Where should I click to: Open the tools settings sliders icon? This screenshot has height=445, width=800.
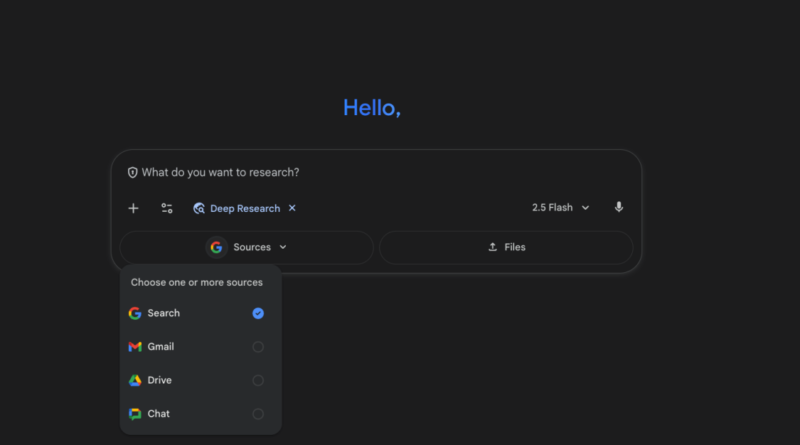point(167,208)
